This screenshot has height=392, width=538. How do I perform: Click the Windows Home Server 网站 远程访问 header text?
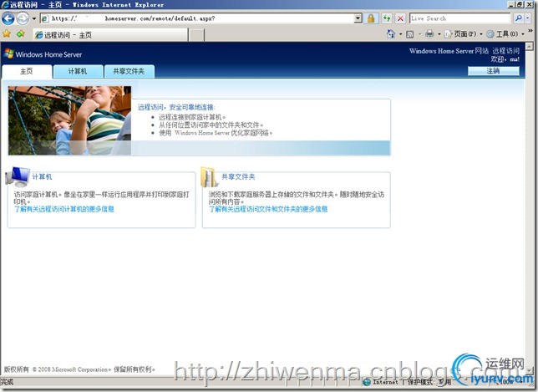click(x=464, y=51)
